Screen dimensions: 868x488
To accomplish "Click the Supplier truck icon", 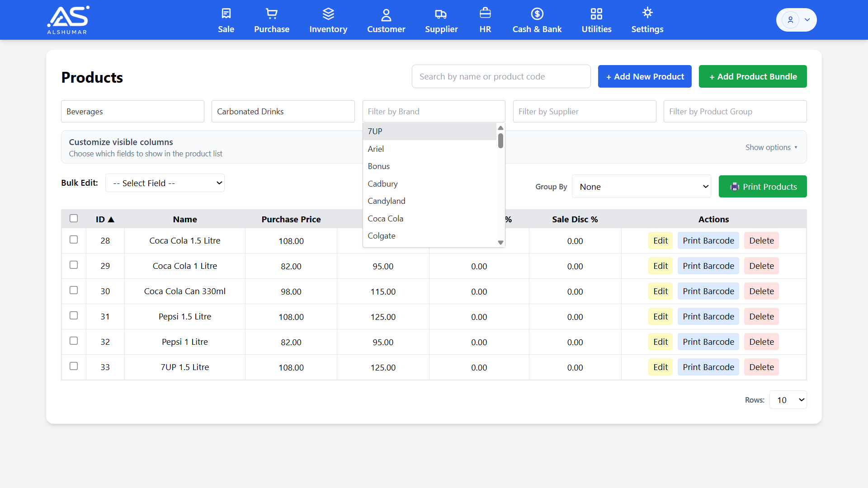I will [441, 14].
